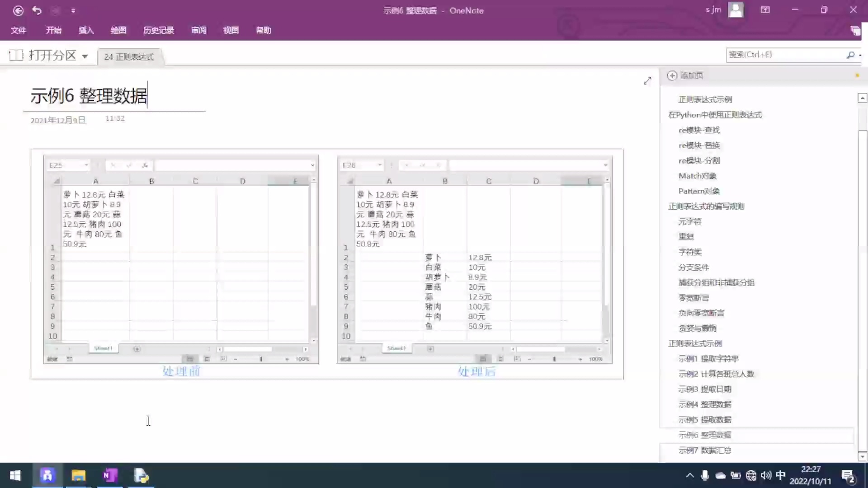Screen dimensions: 868x488
Task: Open File Explorer from the taskbar
Action: click(x=79, y=475)
